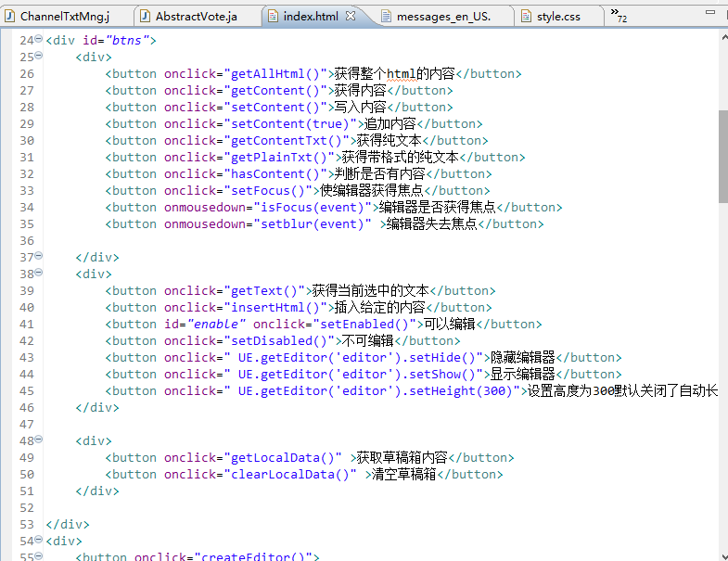
Task: Click the properties file icon on messages_en_US tab
Action: [386, 17]
